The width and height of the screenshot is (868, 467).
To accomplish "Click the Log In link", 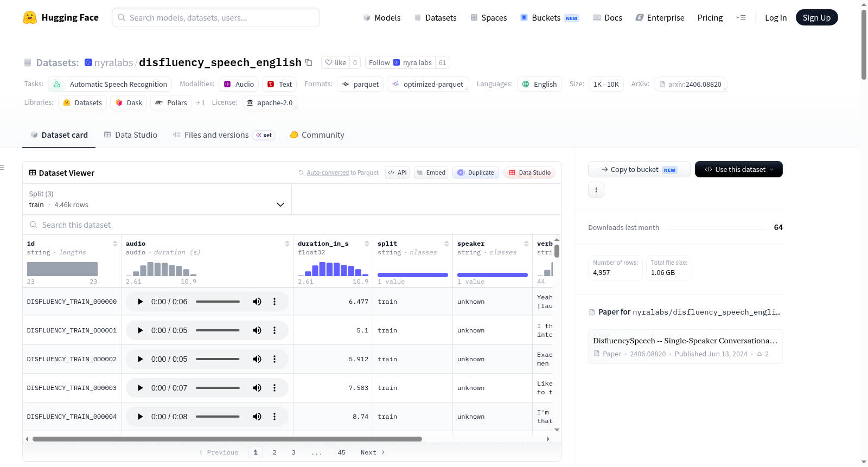I will click(776, 17).
